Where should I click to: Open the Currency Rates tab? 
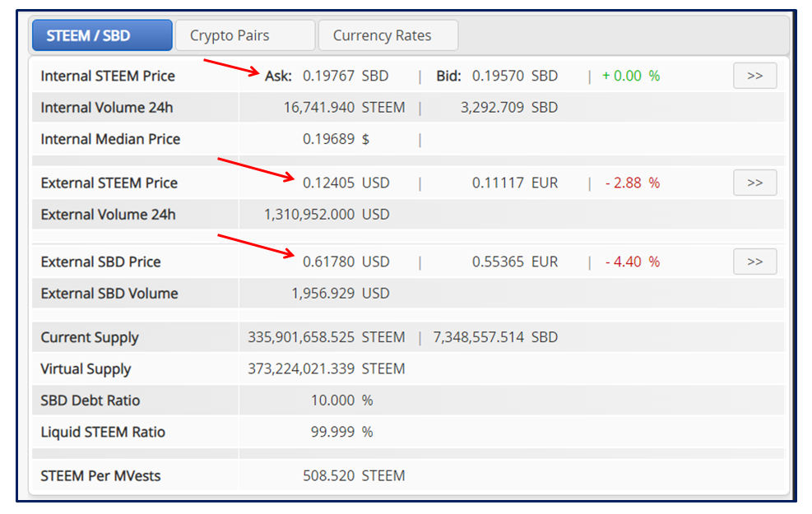click(x=387, y=35)
